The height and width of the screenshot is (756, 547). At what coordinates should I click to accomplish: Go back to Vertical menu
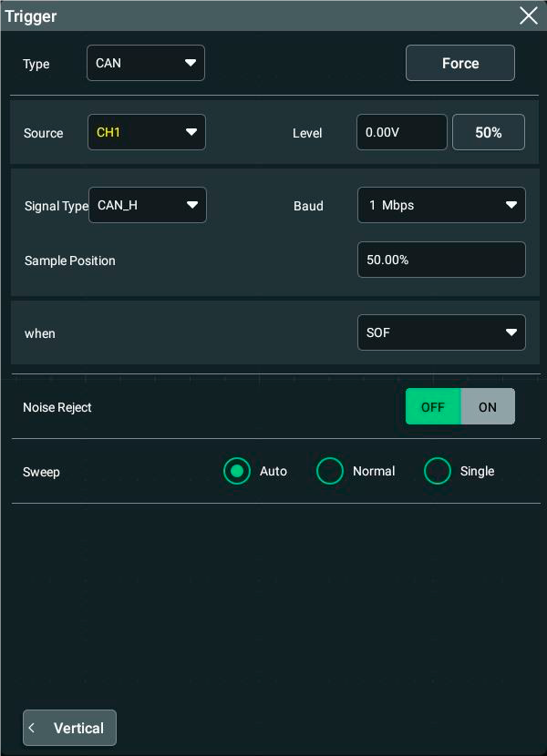[x=70, y=728]
